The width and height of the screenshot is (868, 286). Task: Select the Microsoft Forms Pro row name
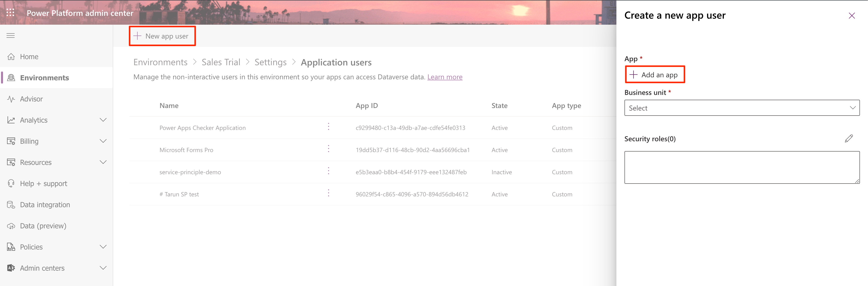[186, 150]
